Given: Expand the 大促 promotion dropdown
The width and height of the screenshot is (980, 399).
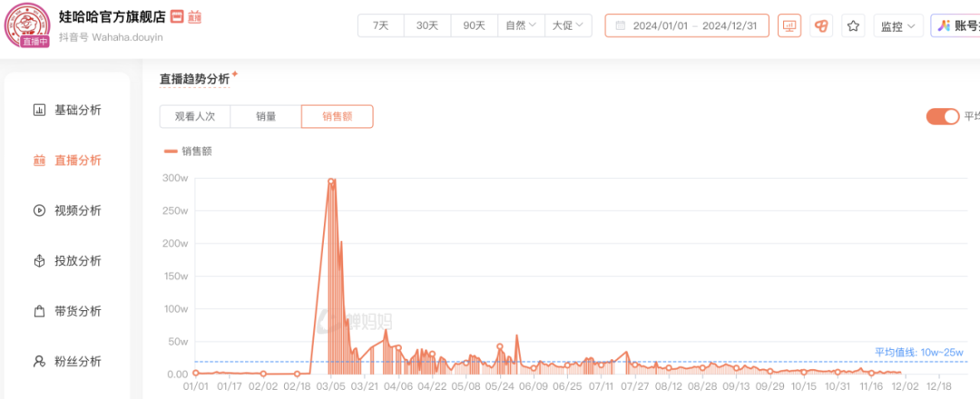Looking at the screenshot, I should point(568,26).
